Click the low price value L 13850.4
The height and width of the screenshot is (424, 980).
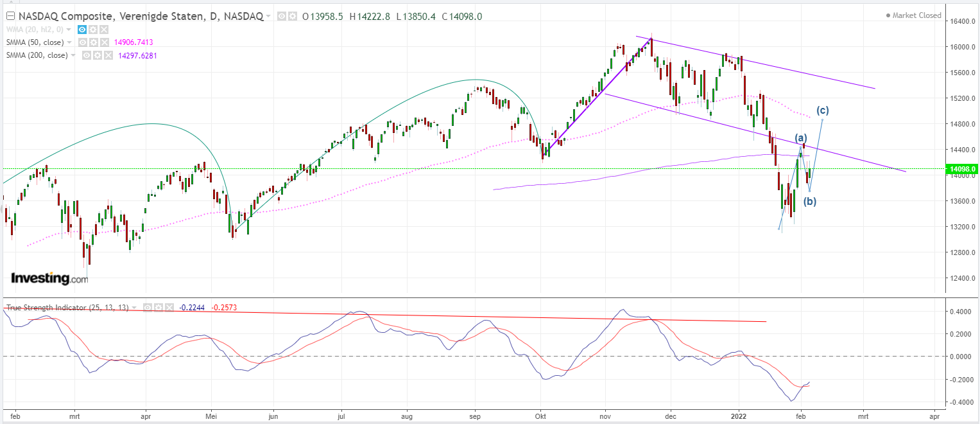coord(417,17)
